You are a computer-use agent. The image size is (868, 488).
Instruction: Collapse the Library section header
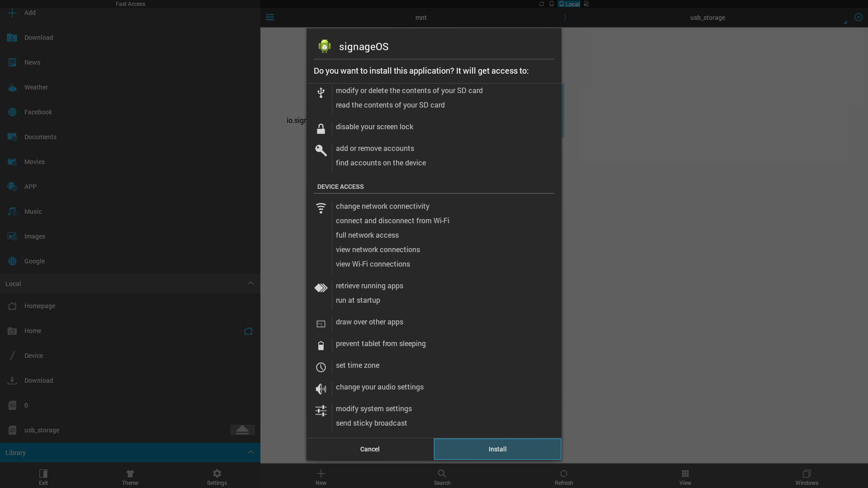[250, 452]
